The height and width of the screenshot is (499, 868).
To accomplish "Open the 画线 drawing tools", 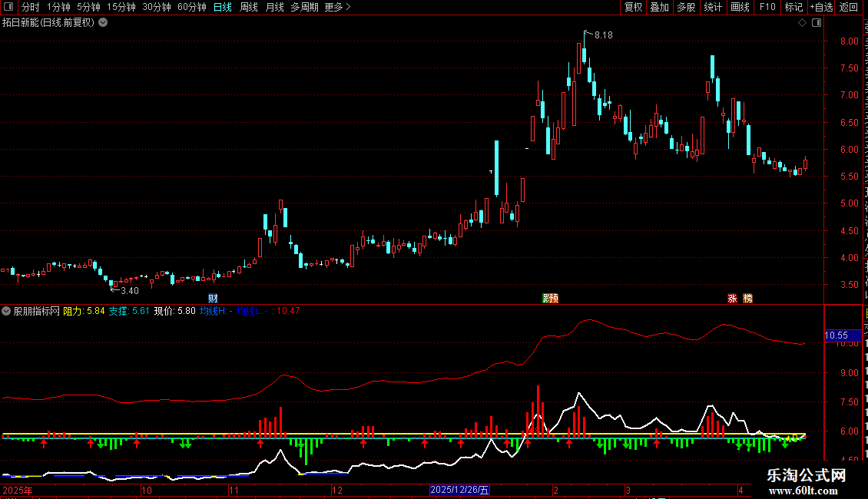I will click(x=740, y=7).
